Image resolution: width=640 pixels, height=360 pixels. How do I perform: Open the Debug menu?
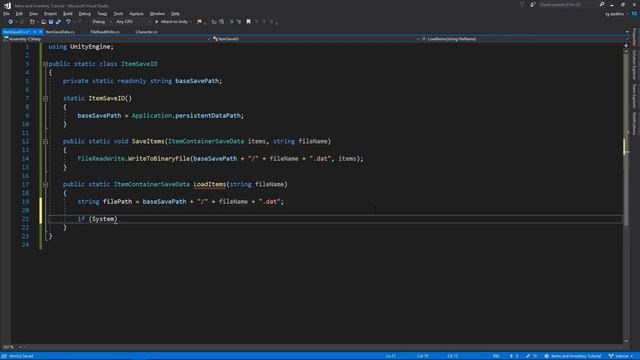pyautogui.click(x=84, y=14)
